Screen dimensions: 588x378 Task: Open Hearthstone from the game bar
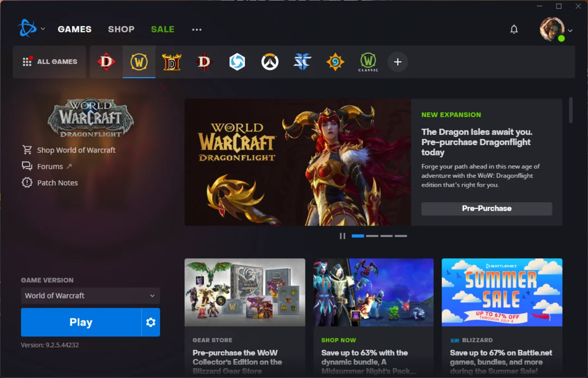pos(335,61)
